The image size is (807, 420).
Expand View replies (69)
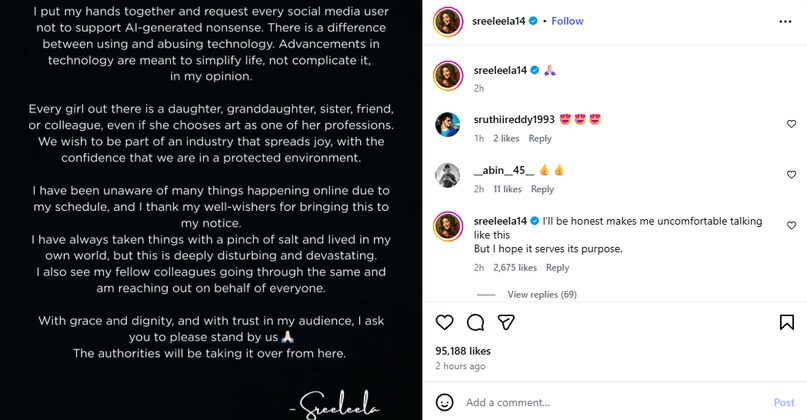(541, 295)
